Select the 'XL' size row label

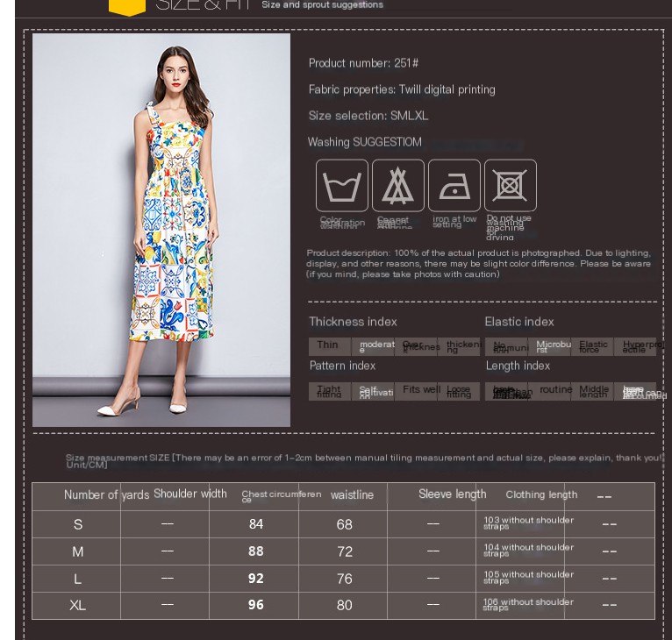click(77, 605)
